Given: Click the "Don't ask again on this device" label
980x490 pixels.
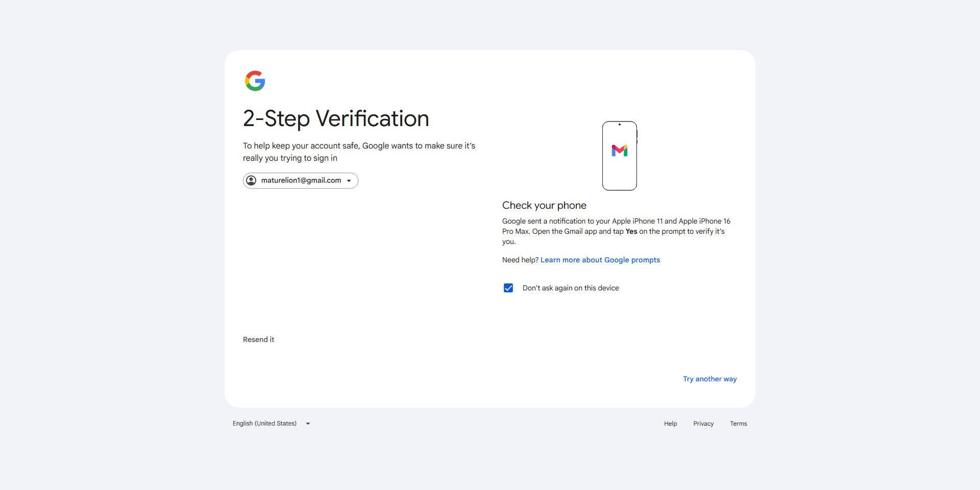Looking at the screenshot, I should 571,288.
